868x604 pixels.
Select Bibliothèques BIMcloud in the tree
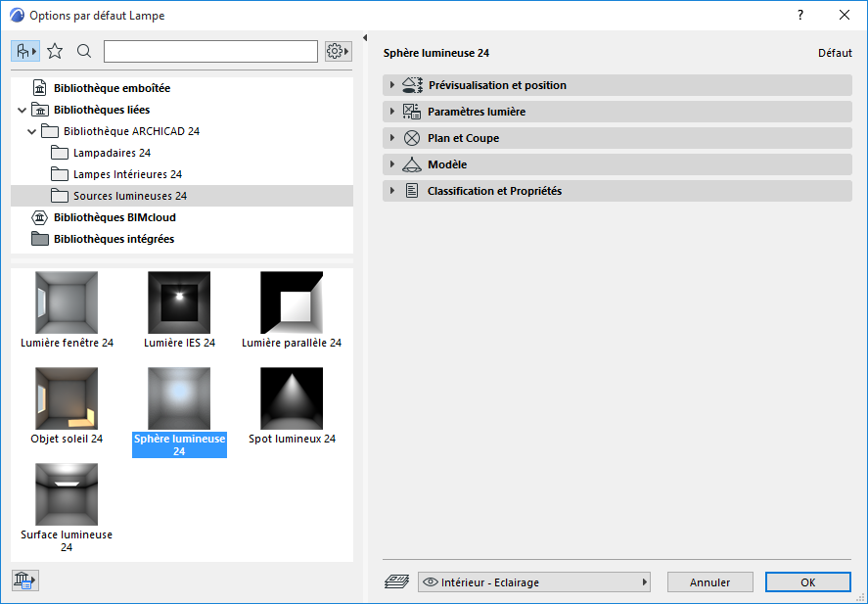click(114, 216)
